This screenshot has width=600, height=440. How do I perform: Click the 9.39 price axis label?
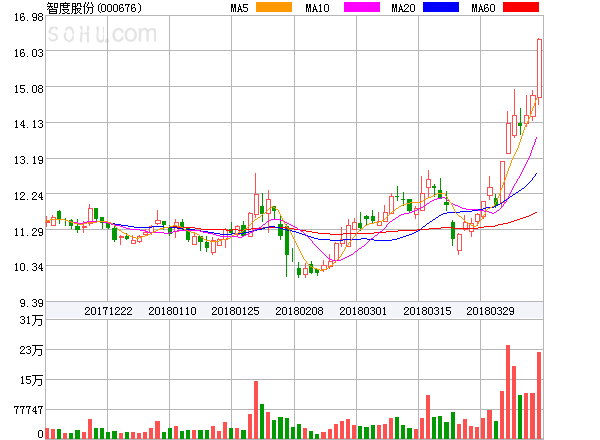[32, 303]
